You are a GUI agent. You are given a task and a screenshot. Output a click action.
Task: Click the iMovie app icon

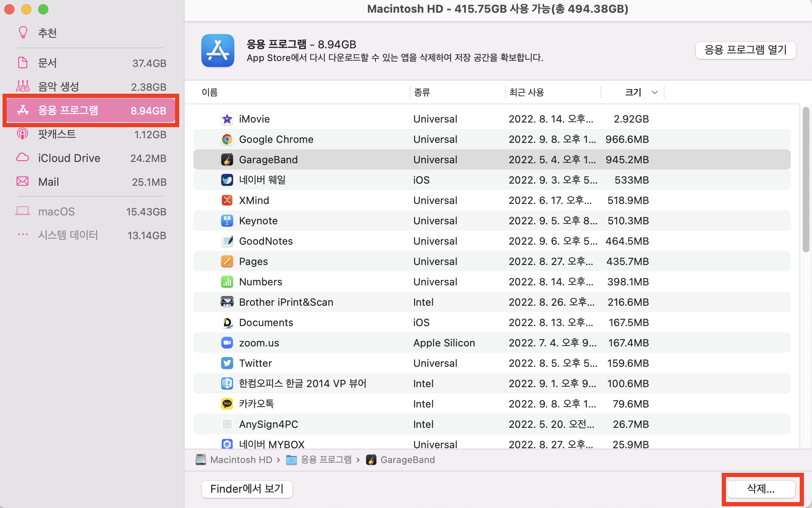pyautogui.click(x=227, y=119)
